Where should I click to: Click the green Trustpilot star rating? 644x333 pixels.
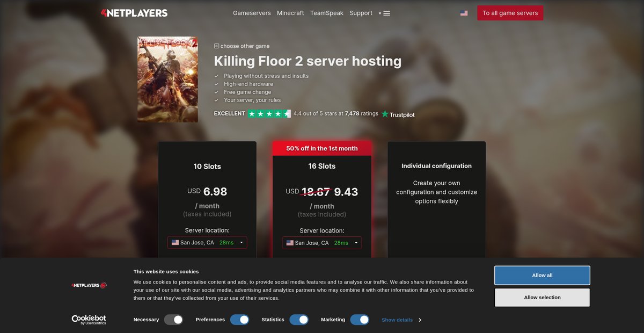[x=269, y=114]
